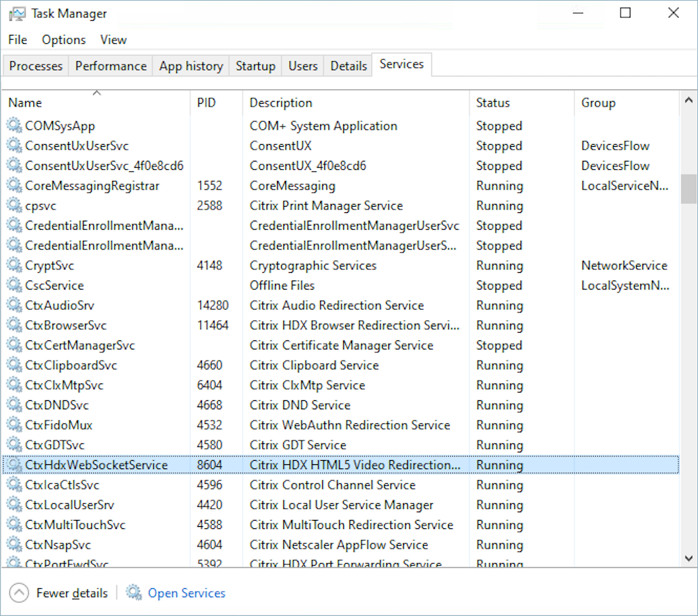
Task: Open the Services tab
Action: click(402, 64)
